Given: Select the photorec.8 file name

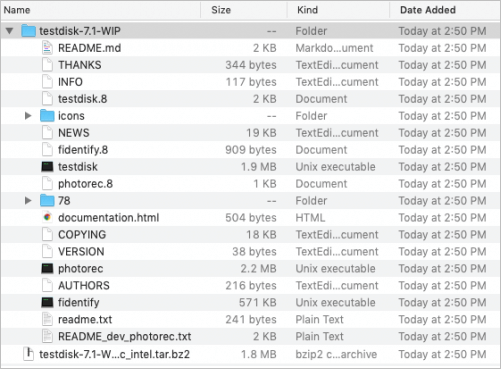Looking at the screenshot, I should (85, 184).
